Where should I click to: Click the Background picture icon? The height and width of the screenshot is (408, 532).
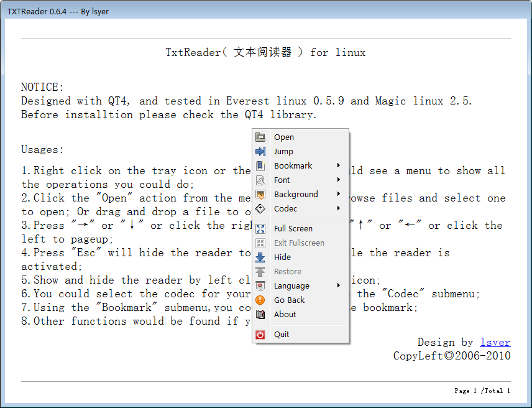pyautogui.click(x=260, y=194)
